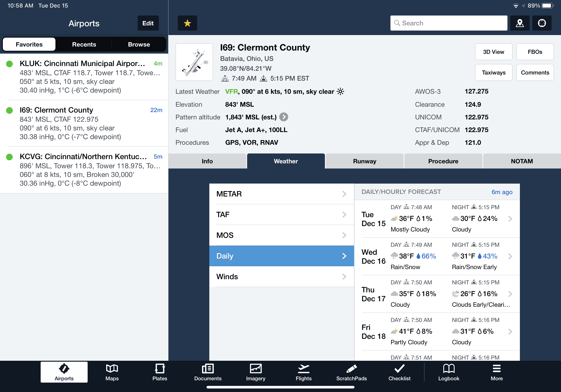Open the 3D View button
This screenshot has width=561, height=392.
click(x=494, y=52)
